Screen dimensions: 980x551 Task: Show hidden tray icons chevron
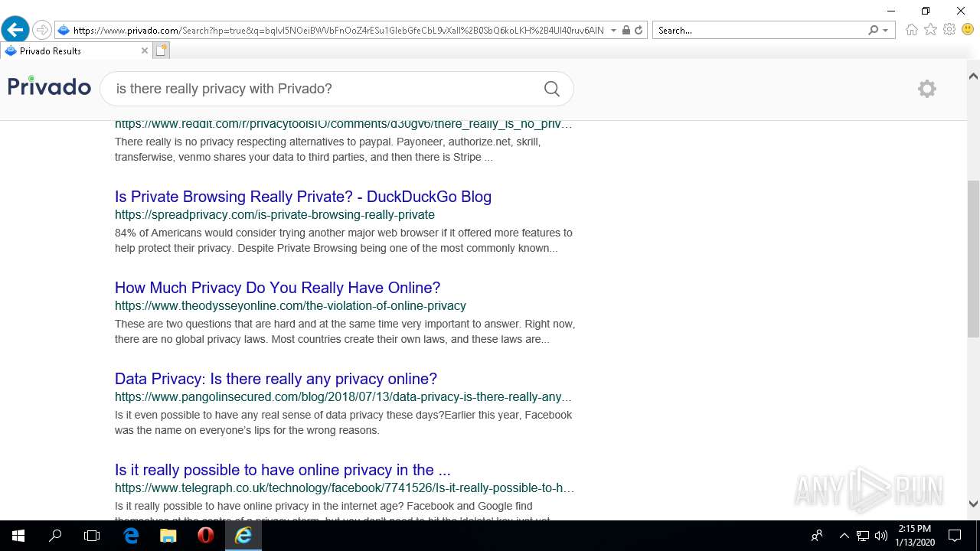pyautogui.click(x=844, y=536)
